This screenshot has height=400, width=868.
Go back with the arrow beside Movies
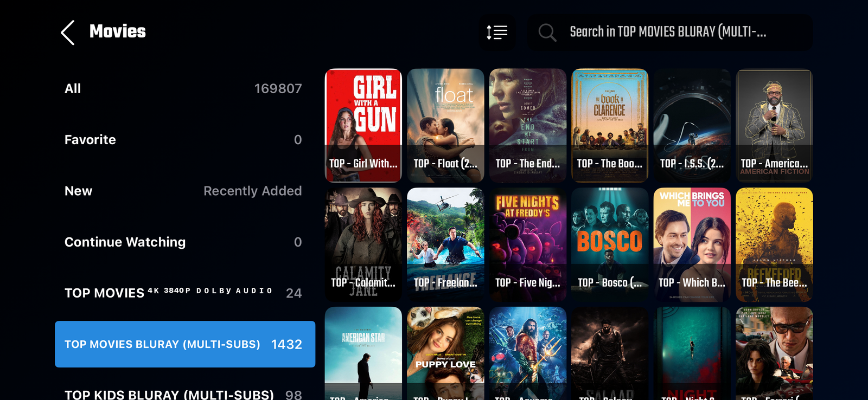68,33
